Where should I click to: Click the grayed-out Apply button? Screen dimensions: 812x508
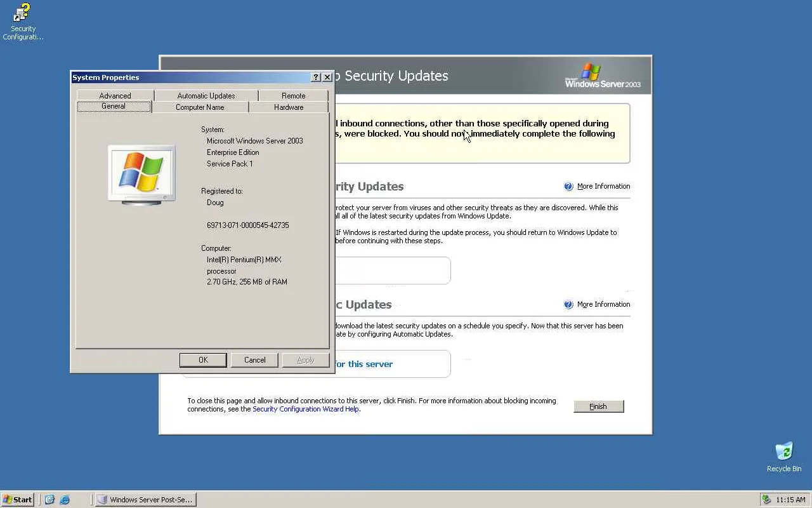pos(306,360)
